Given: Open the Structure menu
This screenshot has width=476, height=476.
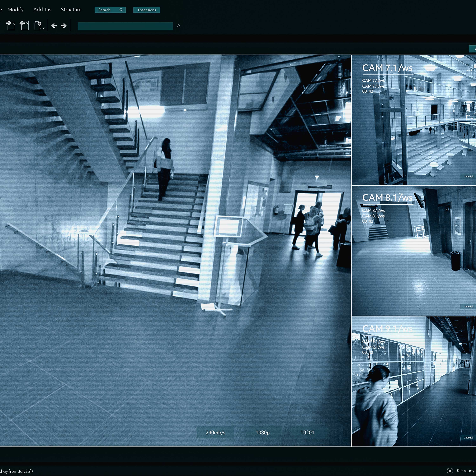Looking at the screenshot, I should pyautogui.click(x=71, y=10).
